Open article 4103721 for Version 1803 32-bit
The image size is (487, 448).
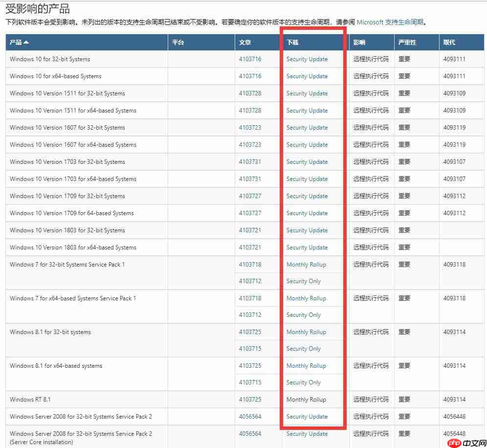[250, 230]
